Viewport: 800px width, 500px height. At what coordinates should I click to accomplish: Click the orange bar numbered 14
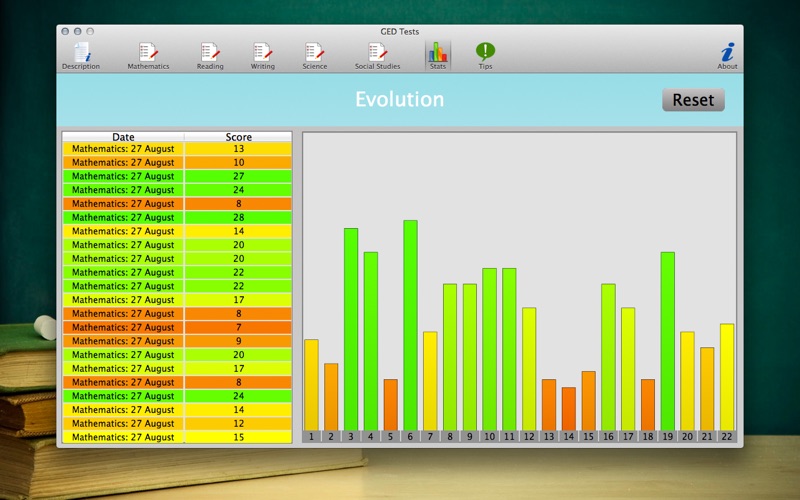pos(569,409)
